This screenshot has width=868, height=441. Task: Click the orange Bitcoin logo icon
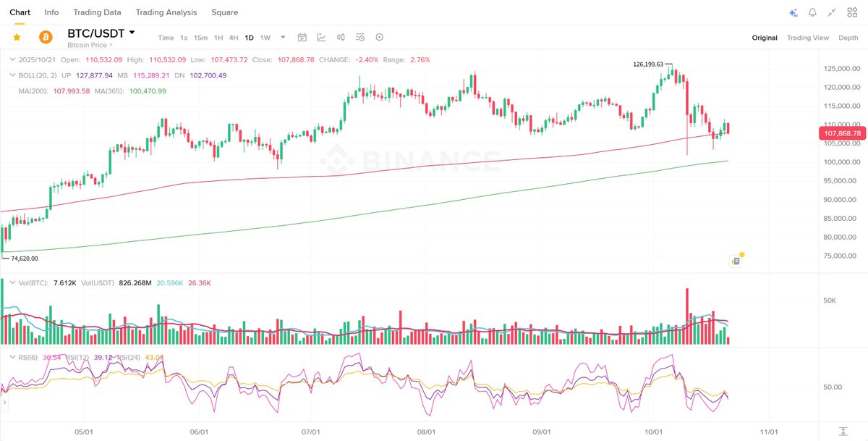click(46, 37)
